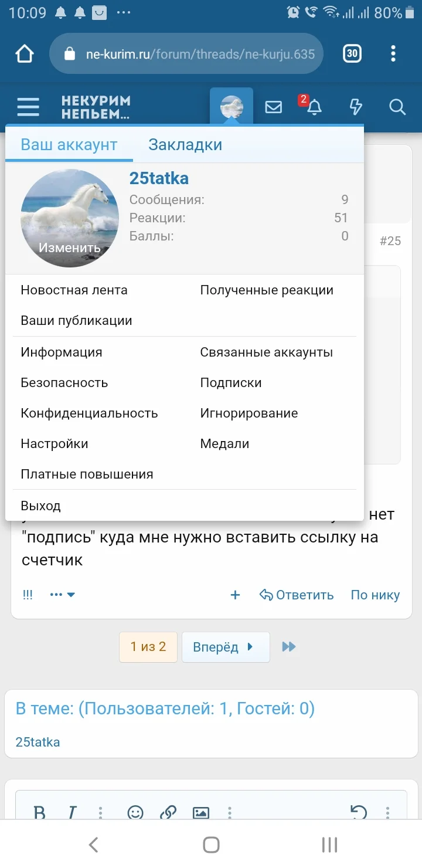Open Платные повышения

(87, 474)
